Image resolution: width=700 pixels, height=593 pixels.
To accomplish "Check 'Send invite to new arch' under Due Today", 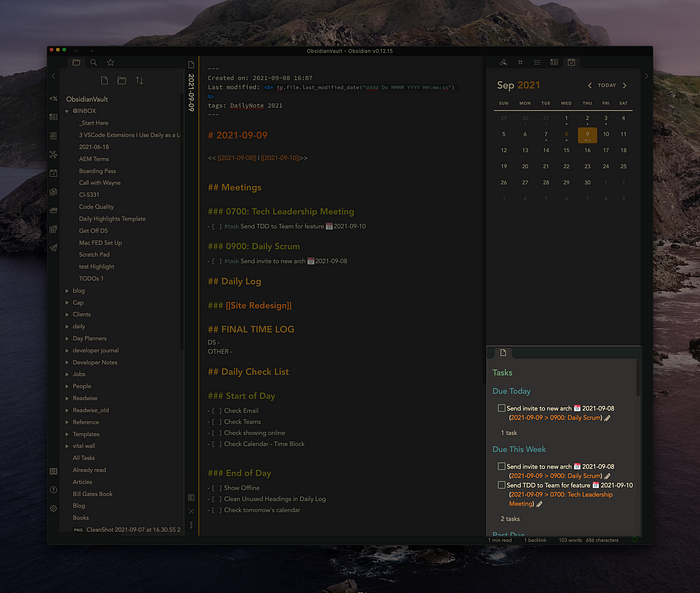I will [501, 408].
